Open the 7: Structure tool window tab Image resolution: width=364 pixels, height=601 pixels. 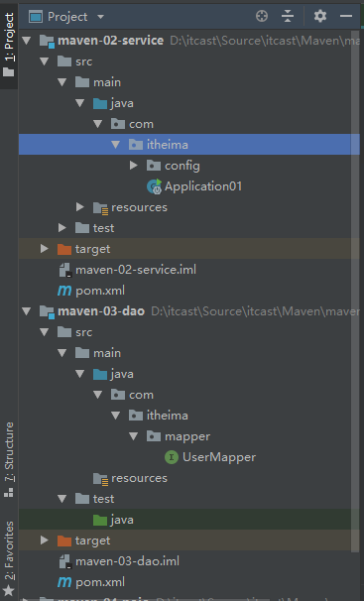tap(9, 461)
